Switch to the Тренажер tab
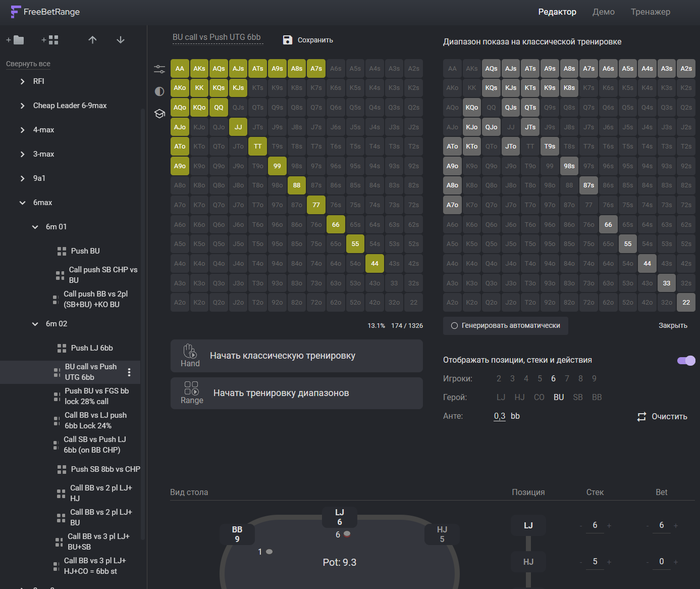Screen dimensions: 700x589 click(650, 12)
